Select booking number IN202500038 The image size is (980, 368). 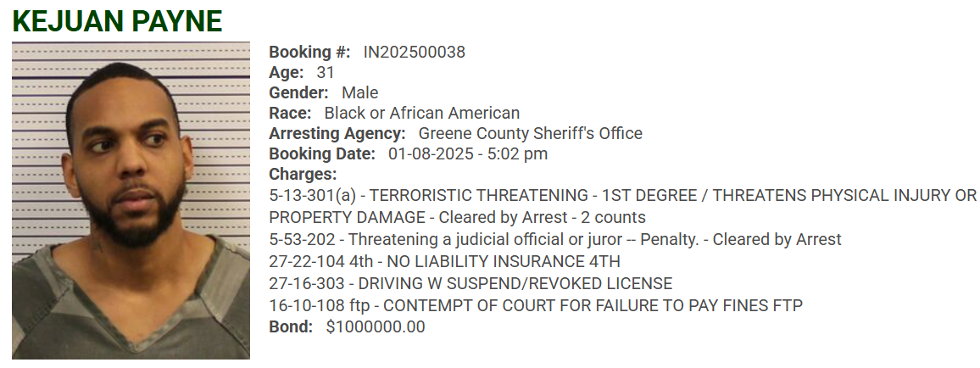(x=414, y=53)
